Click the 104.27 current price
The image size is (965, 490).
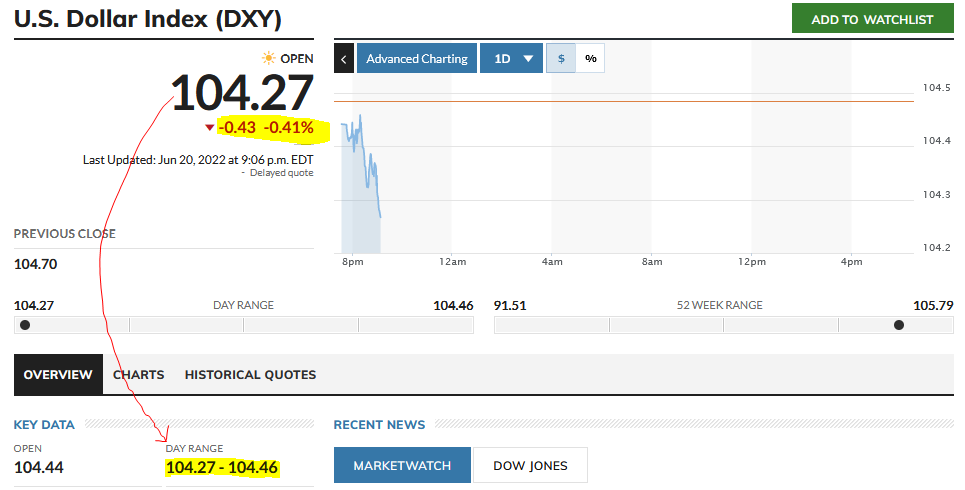[242, 93]
